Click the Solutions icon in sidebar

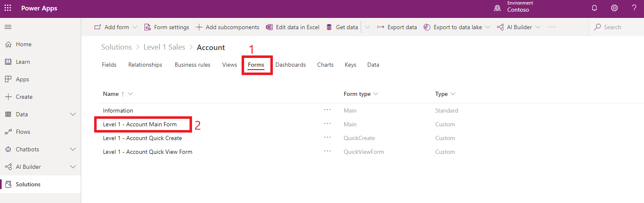(x=8, y=184)
